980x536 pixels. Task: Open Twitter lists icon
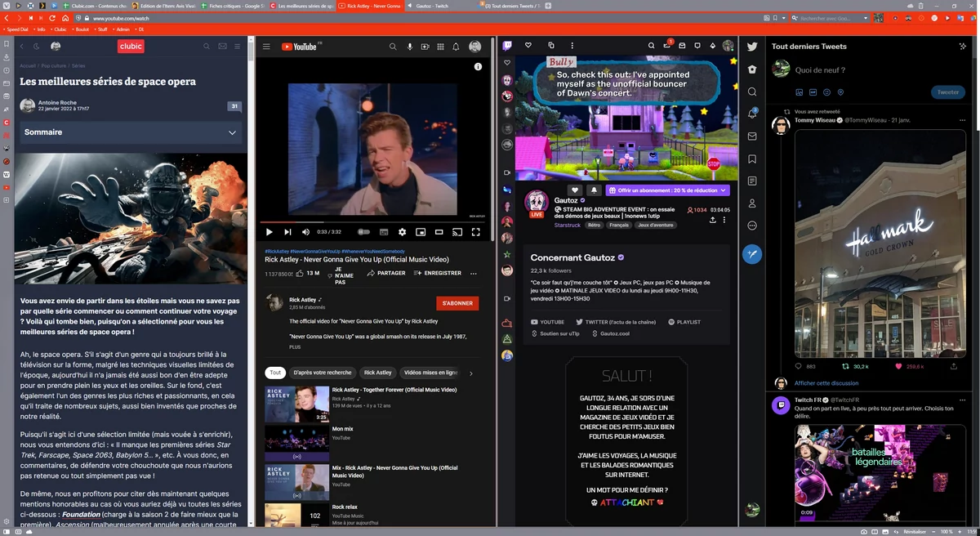pyautogui.click(x=752, y=181)
